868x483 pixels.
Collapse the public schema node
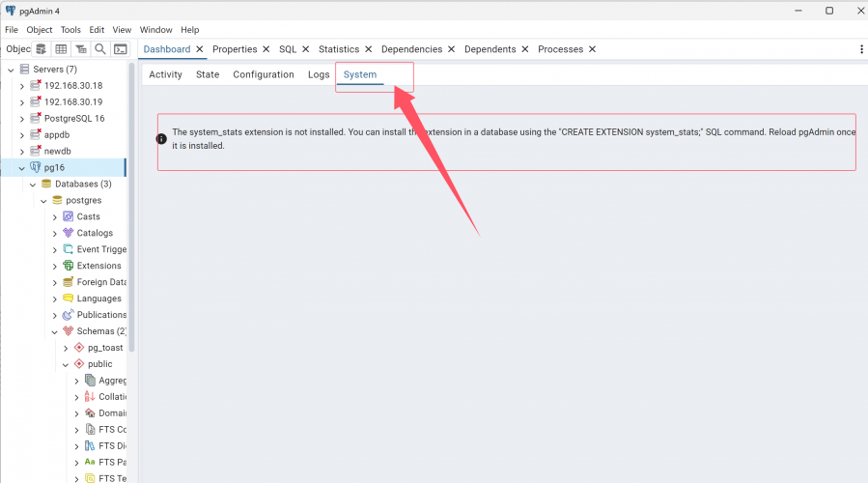coord(66,364)
